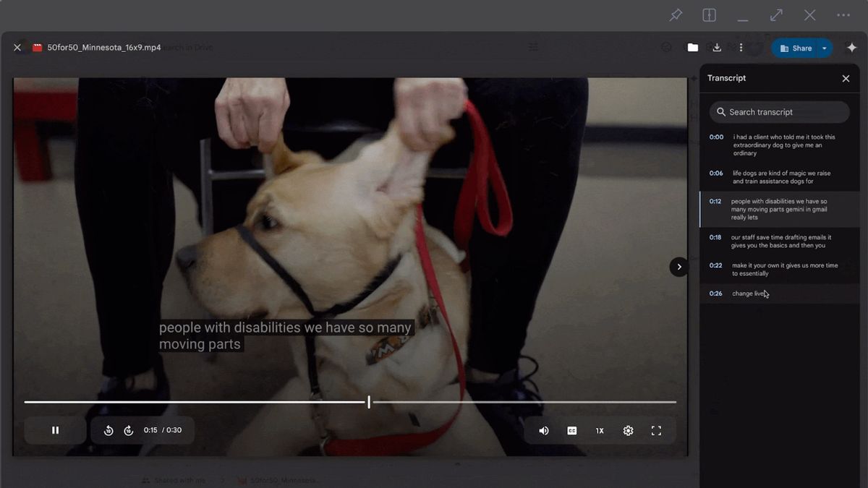Viewport: 868px width, 488px height.
Task: Go to next file with arrow button
Action: pos(678,267)
